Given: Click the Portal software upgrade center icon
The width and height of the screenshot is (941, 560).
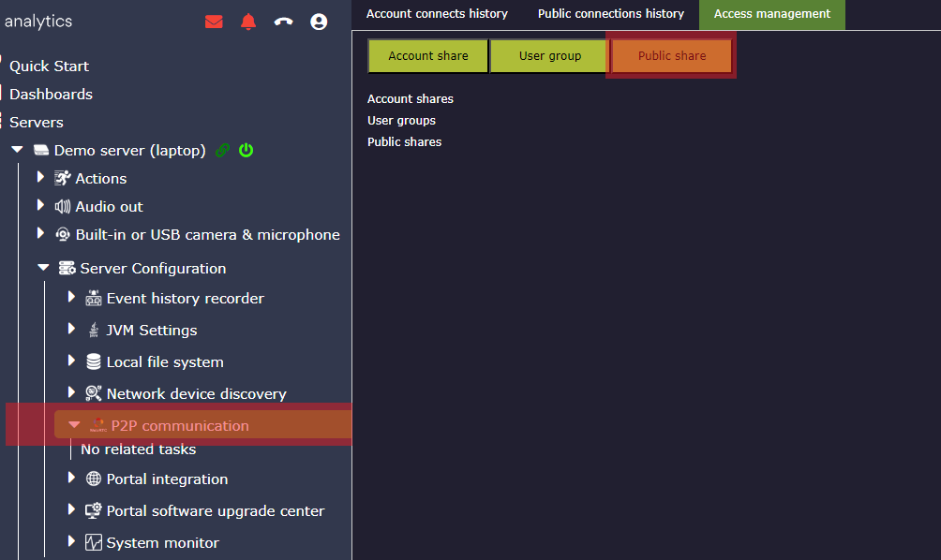Looking at the screenshot, I should [93, 510].
